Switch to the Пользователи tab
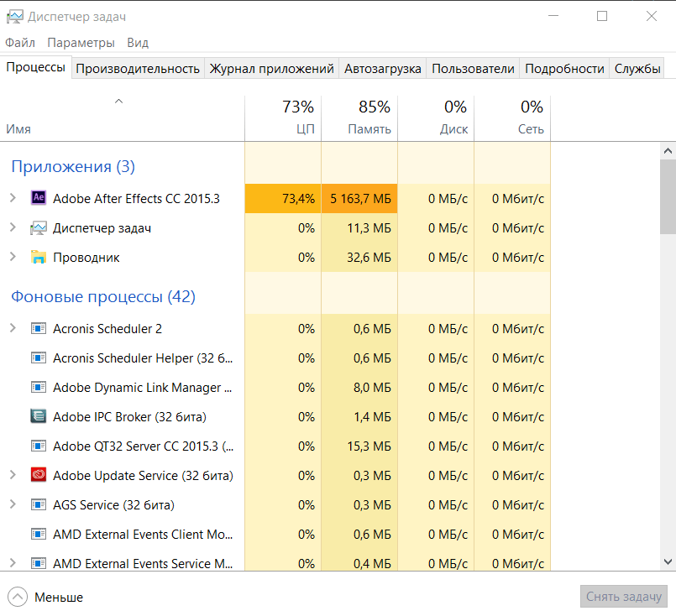This screenshot has width=676, height=616. coord(473,69)
